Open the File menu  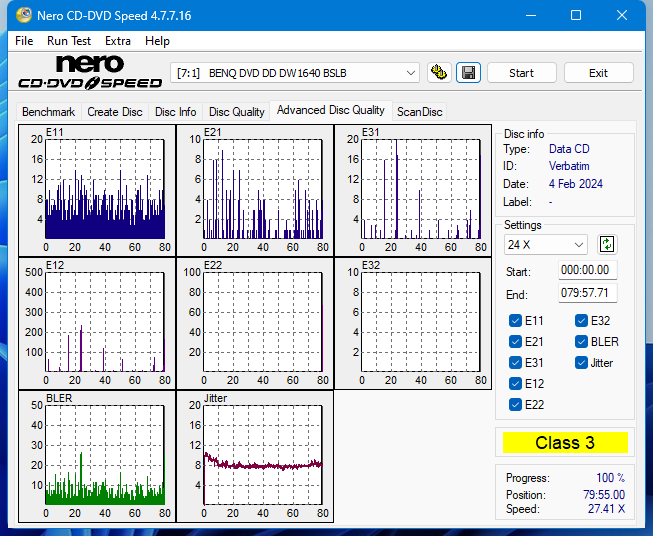24,41
